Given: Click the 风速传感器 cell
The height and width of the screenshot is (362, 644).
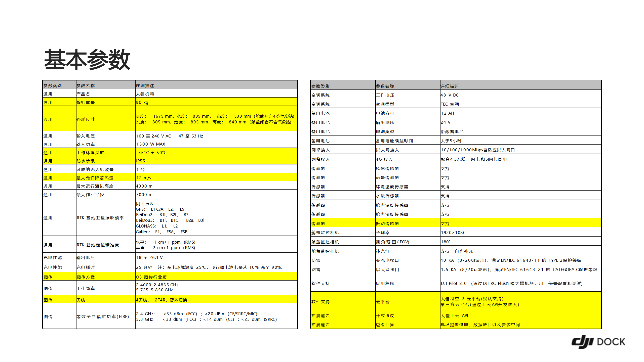Looking at the screenshot, I should tap(408, 168).
